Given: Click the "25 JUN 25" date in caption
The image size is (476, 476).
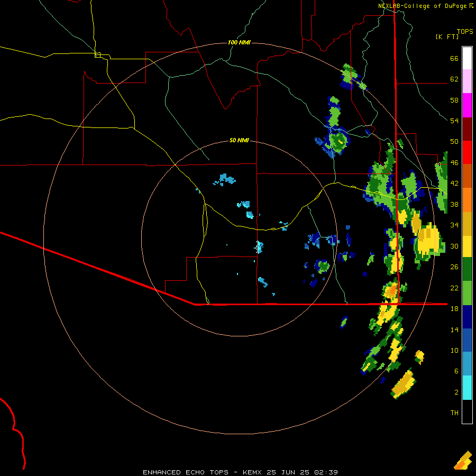Looking at the screenshot, I should click(288, 472).
